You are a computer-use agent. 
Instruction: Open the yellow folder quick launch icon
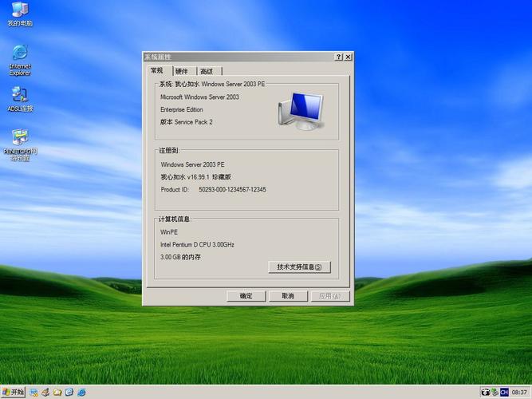[57, 393]
